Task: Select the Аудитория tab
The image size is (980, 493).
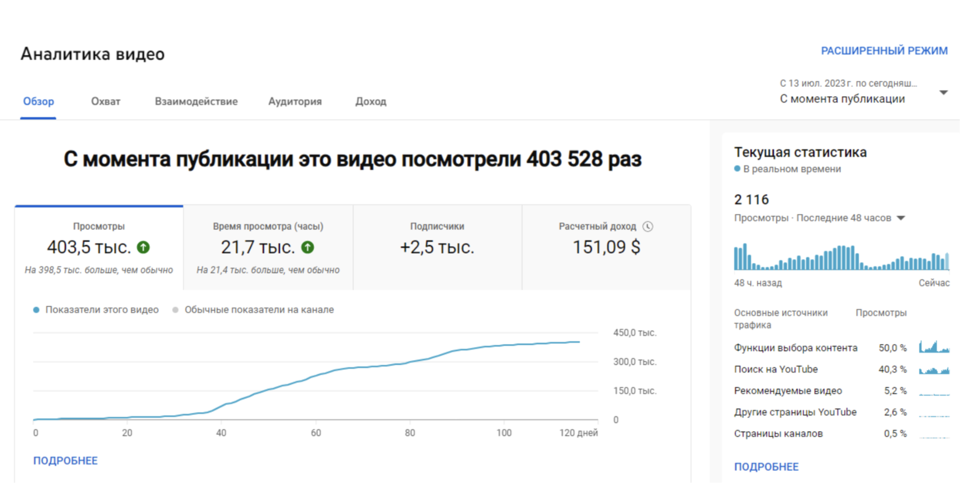Action: point(295,102)
